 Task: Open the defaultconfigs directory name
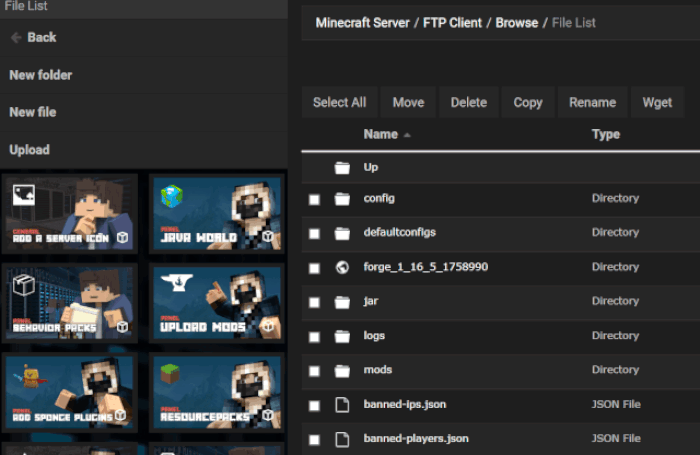(x=400, y=232)
